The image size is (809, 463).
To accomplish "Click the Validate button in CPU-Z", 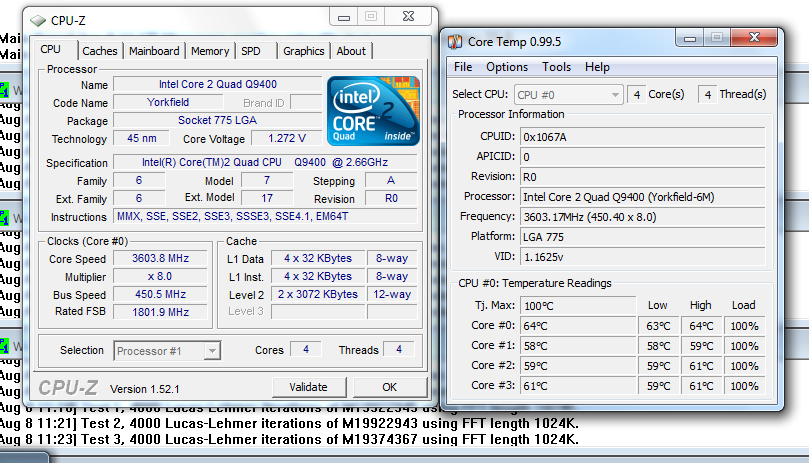I will [x=309, y=387].
